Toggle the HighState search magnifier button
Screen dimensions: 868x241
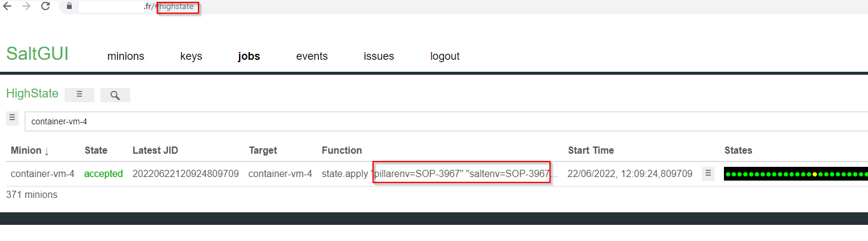[115, 94]
